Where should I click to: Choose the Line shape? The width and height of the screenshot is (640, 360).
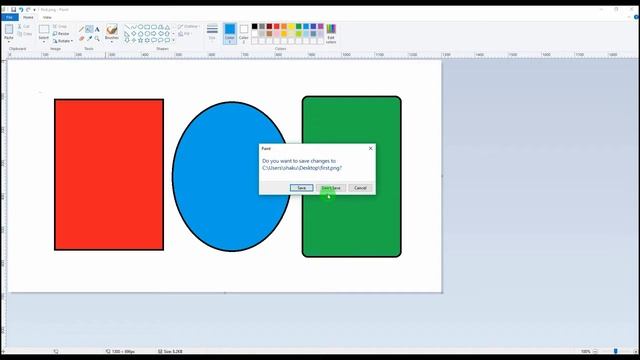(x=128, y=27)
